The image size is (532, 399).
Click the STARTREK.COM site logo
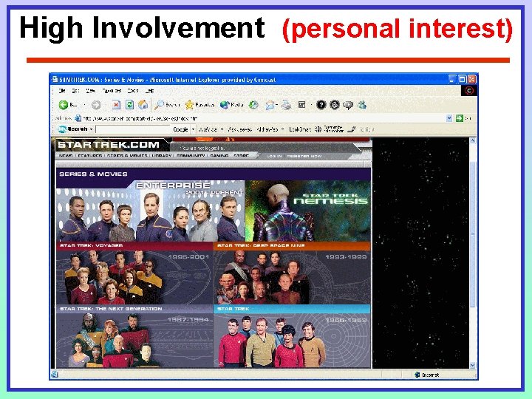coord(109,145)
